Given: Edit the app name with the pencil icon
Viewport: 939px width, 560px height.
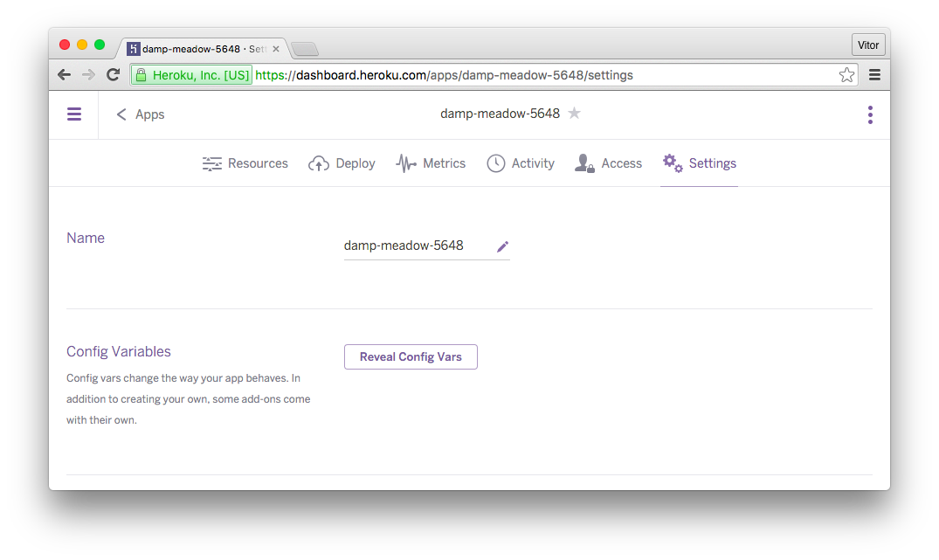Looking at the screenshot, I should [502, 246].
